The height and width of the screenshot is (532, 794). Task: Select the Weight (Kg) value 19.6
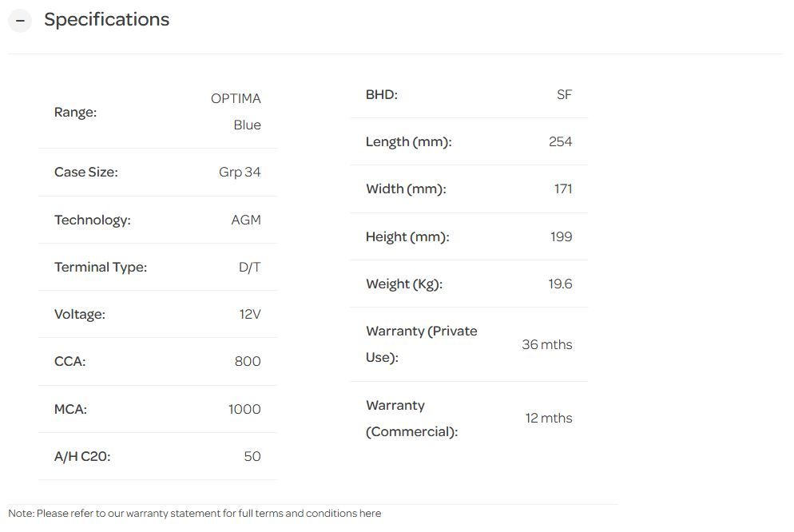point(560,284)
